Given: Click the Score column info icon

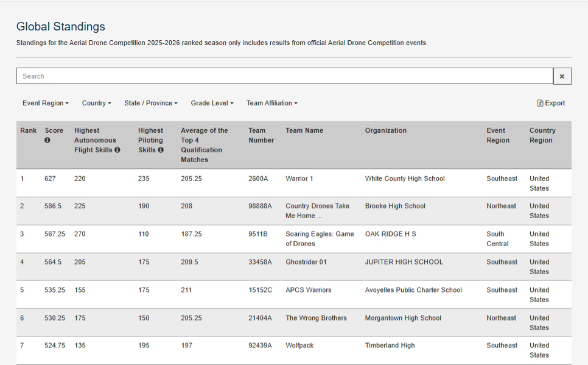Looking at the screenshot, I should [x=47, y=140].
